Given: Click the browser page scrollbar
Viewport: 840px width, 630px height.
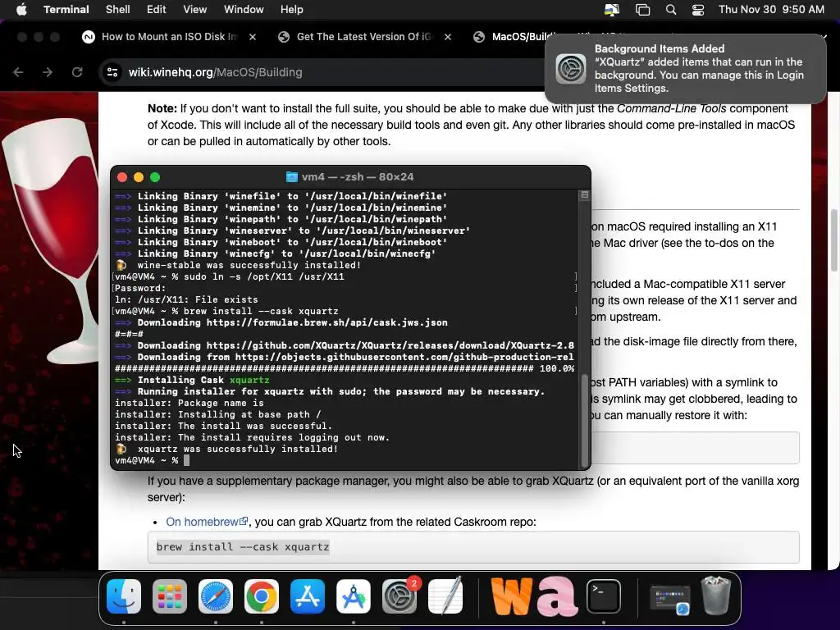Looking at the screenshot, I should pyautogui.click(x=833, y=240).
